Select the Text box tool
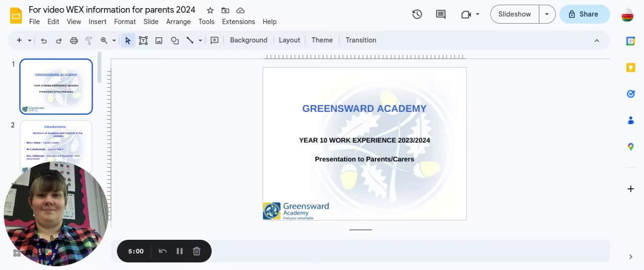 click(x=143, y=40)
